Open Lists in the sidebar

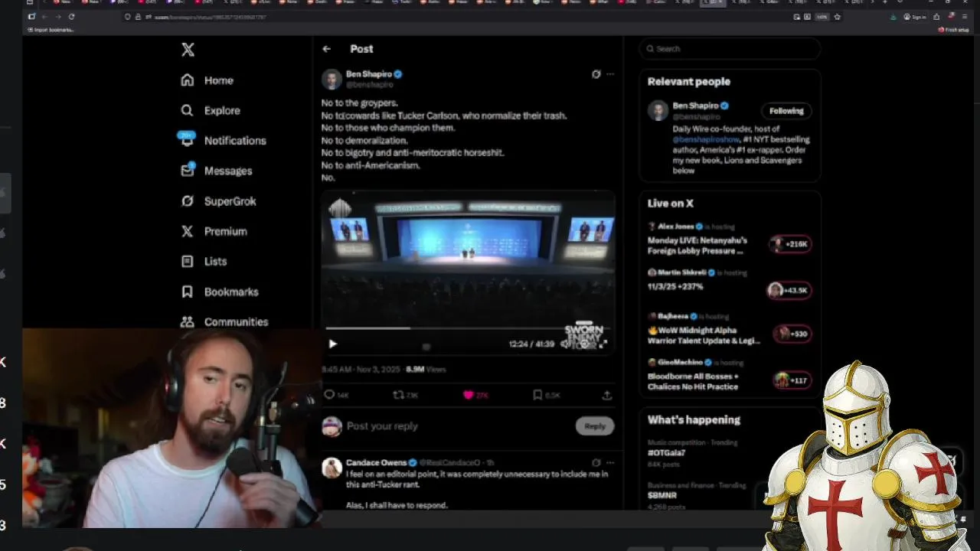(x=204, y=261)
